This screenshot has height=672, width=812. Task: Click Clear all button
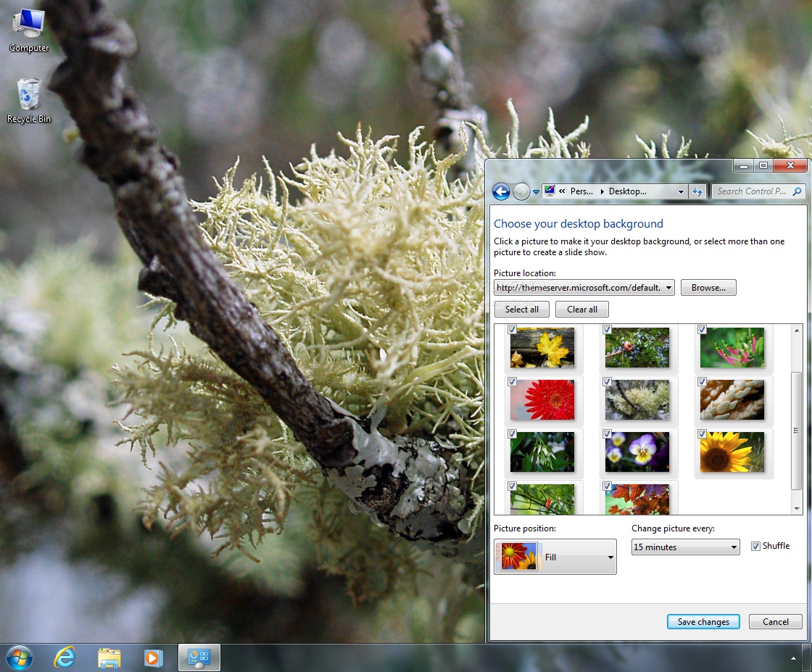tap(582, 309)
